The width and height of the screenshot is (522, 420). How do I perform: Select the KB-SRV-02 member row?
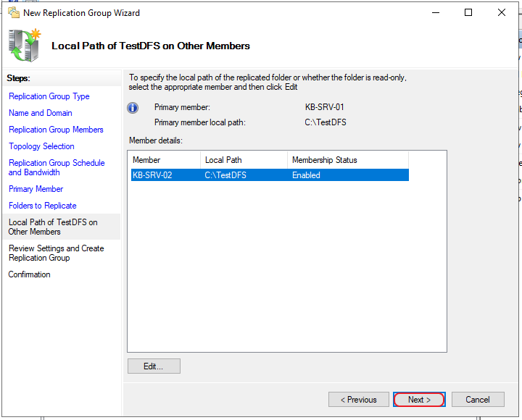(x=270, y=175)
